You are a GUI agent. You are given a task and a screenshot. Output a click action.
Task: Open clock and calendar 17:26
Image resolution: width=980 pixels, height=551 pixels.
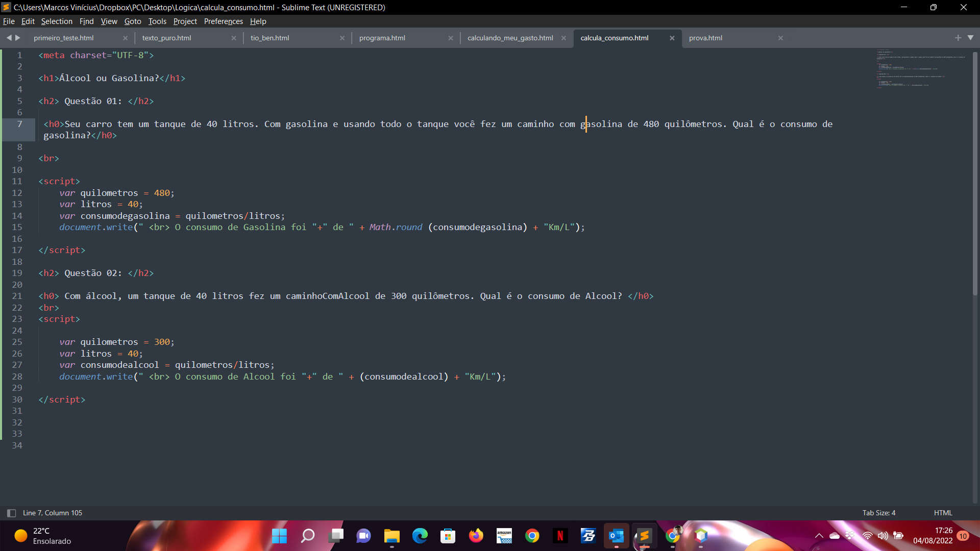click(x=933, y=536)
